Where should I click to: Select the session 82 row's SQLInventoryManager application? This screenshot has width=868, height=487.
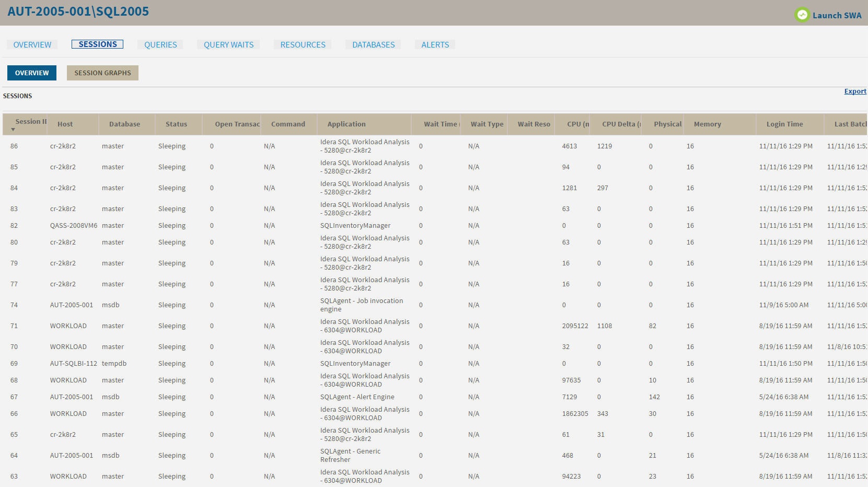(x=355, y=226)
